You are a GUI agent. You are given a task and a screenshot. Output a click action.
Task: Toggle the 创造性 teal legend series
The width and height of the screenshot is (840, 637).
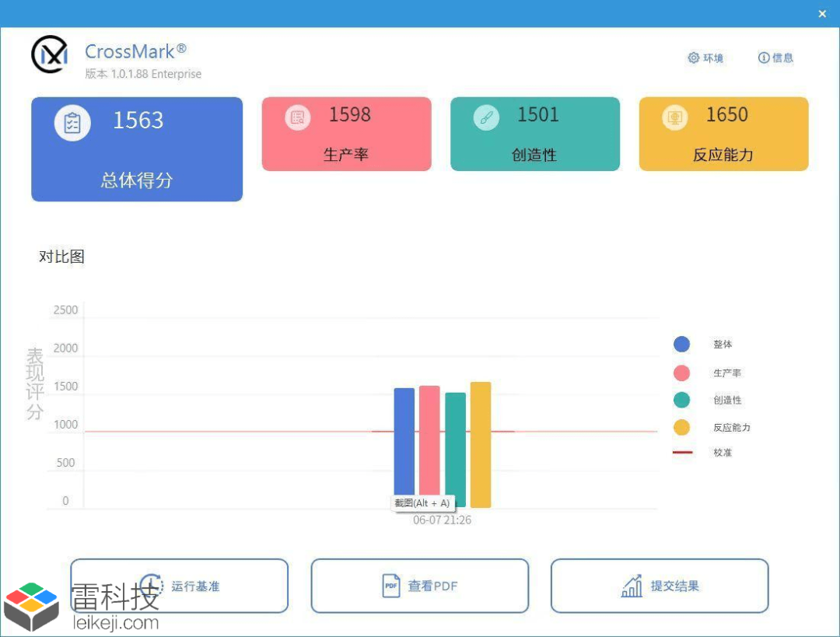[681, 400]
